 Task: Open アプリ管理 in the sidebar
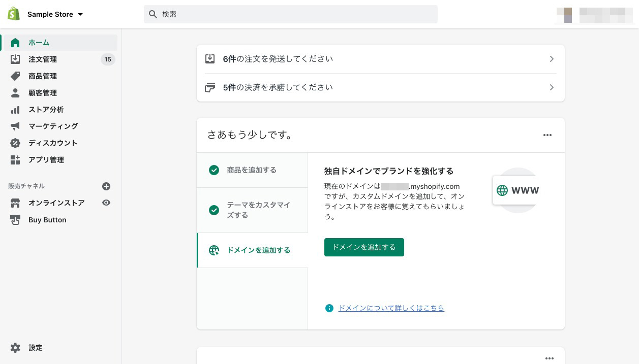(x=46, y=160)
